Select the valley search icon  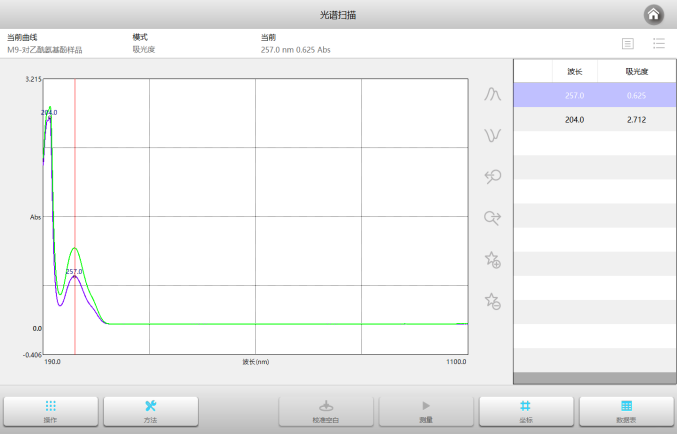pyautogui.click(x=492, y=135)
